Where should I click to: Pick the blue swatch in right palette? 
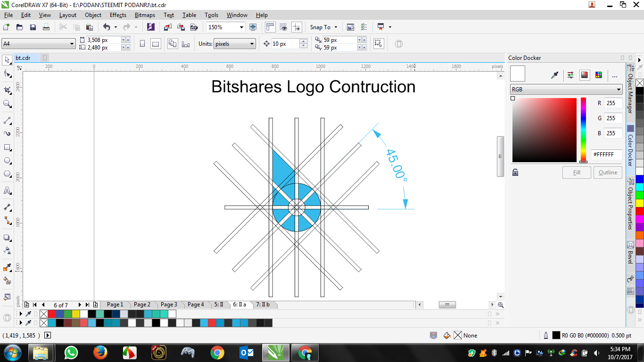[x=640, y=179]
